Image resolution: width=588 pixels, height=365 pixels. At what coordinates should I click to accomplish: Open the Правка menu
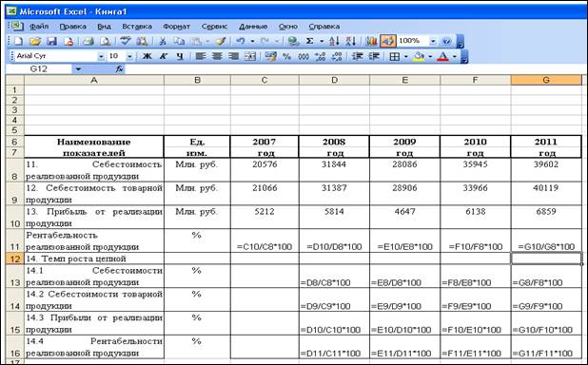click(x=72, y=27)
